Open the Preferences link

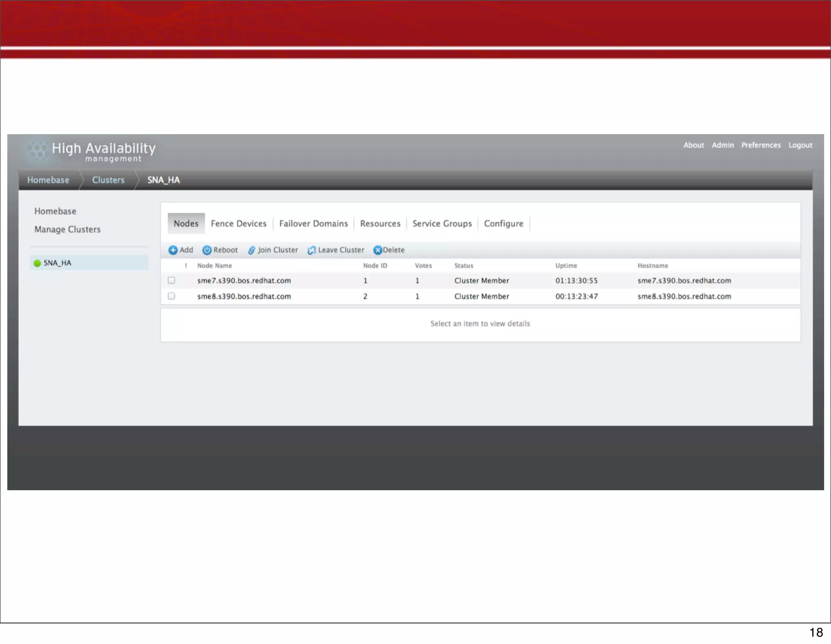coord(761,145)
